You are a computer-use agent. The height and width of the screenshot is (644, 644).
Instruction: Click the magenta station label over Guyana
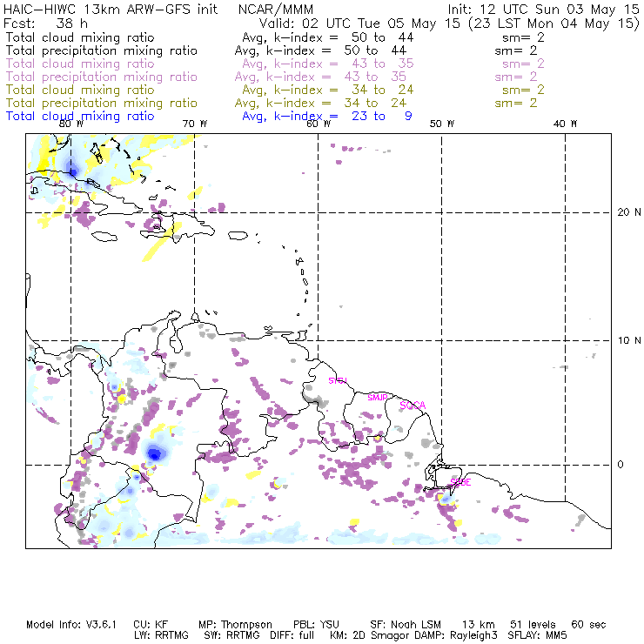[x=338, y=380]
